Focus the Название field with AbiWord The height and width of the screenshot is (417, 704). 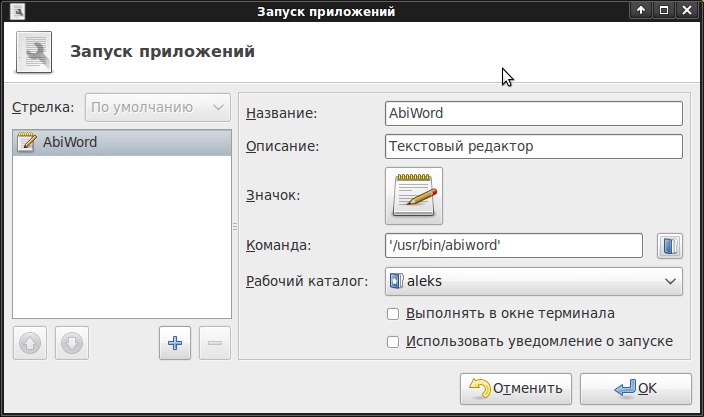533,113
